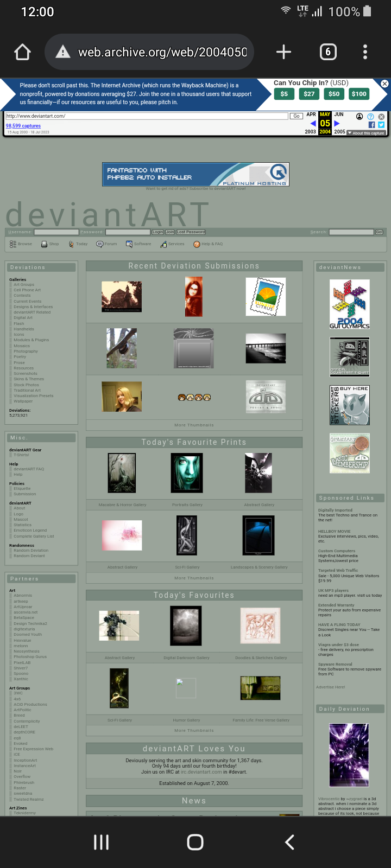Go to previous capture with left arrow
The image size is (391, 868).
click(313, 124)
